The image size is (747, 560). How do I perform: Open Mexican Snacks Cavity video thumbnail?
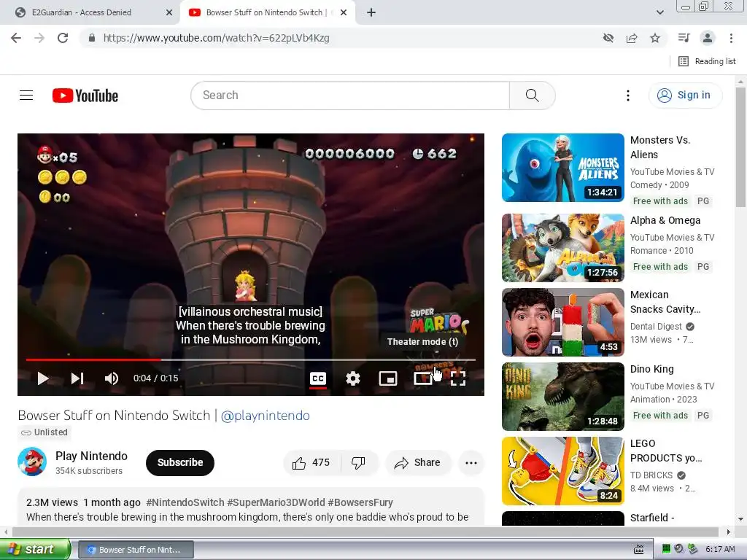pyautogui.click(x=562, y=322)
